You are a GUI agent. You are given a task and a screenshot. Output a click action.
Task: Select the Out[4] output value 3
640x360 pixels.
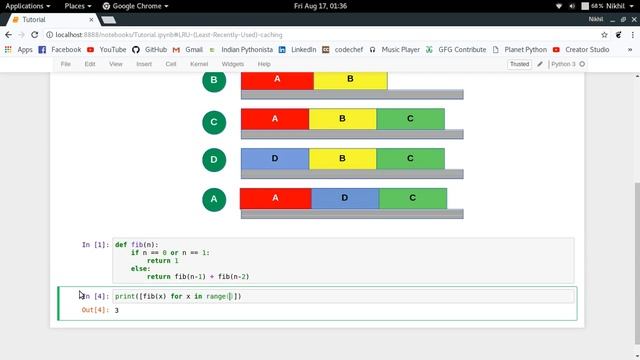[117, 311]
